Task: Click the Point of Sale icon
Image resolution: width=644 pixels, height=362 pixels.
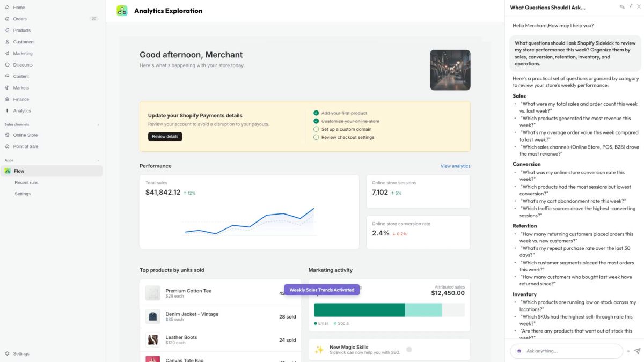Action: point(8,146)
